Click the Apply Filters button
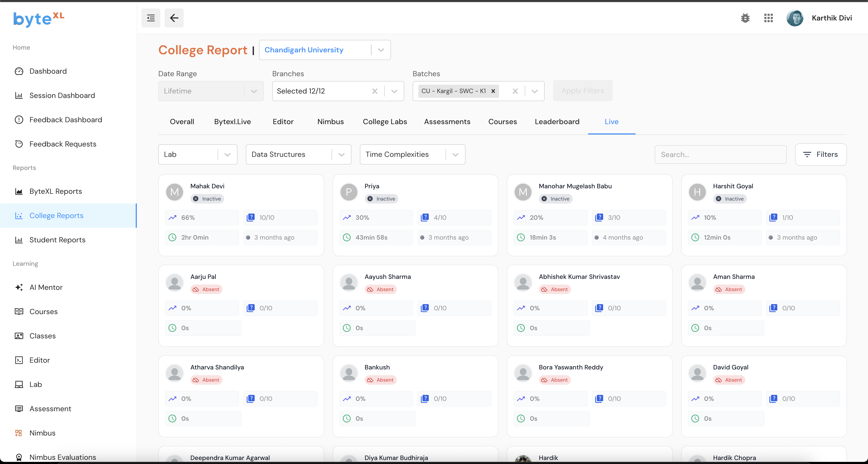868x464 pixels. [582, 91]
